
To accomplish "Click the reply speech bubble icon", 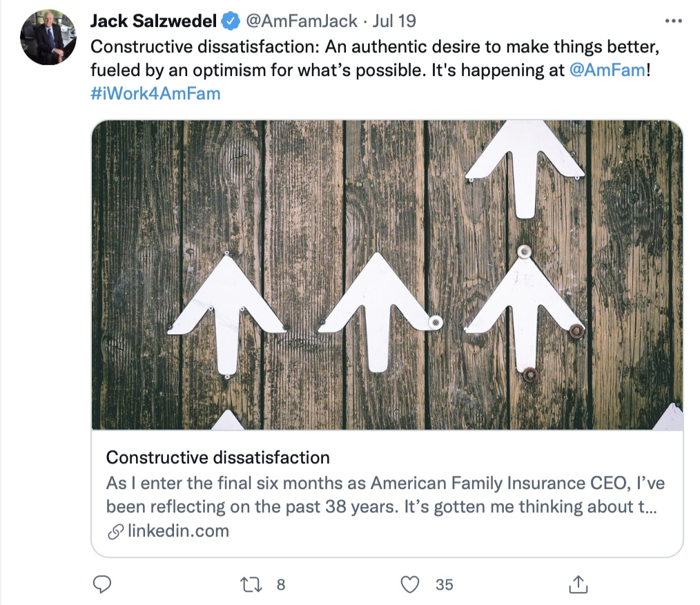I will pyautogui.click(x=102, y=584).
